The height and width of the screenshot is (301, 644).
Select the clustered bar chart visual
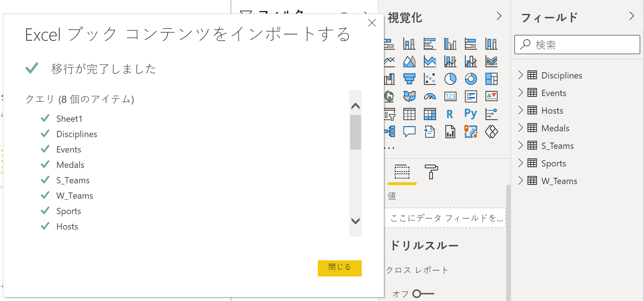pyautogui.click(x=430, y=44)
